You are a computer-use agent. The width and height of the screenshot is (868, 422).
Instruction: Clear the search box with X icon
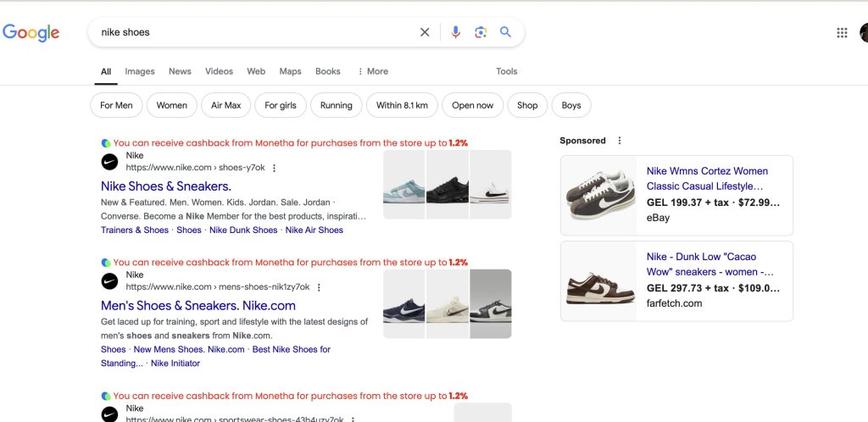click(425, 32)
